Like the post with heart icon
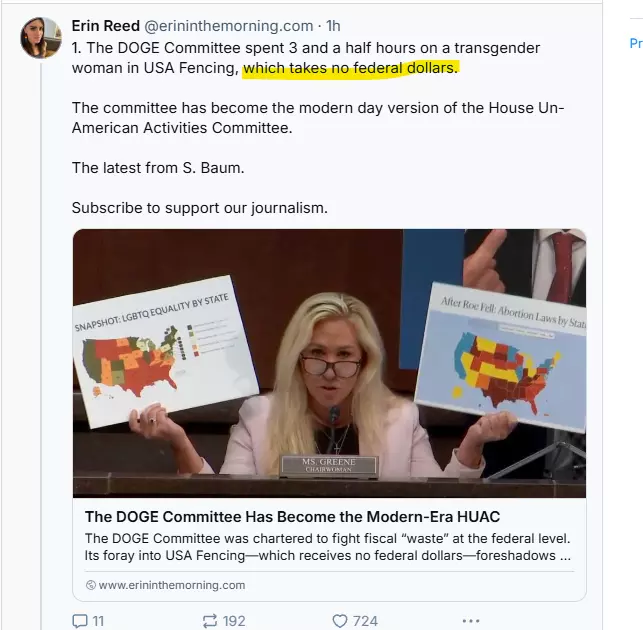The width and height of the screenshot is (643, 630). (x=340, y=621)
